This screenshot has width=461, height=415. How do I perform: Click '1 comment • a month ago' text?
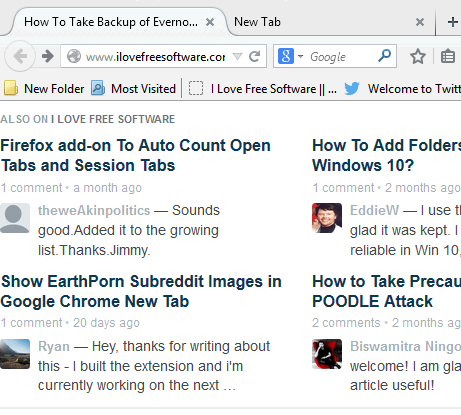pyautogui.click(x=71, y=188)
